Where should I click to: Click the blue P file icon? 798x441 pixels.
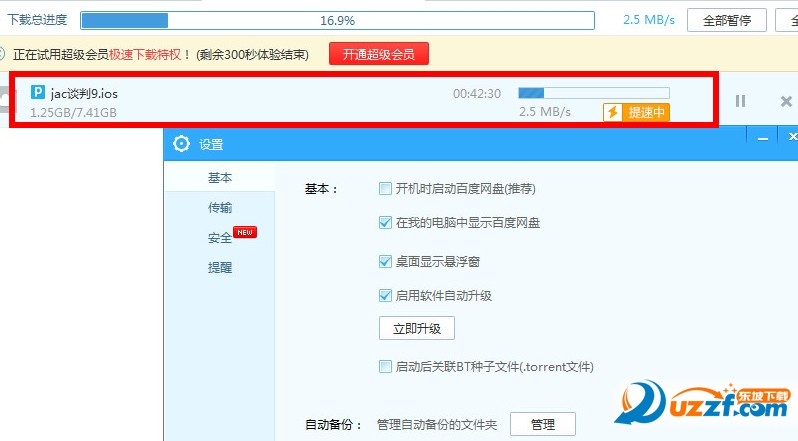click(38, 93)
